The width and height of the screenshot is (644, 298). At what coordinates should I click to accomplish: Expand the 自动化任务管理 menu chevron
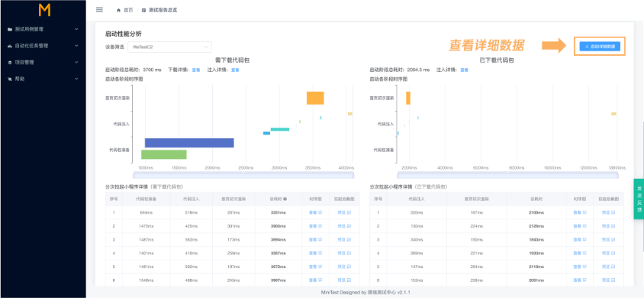[x=76, y=46]
